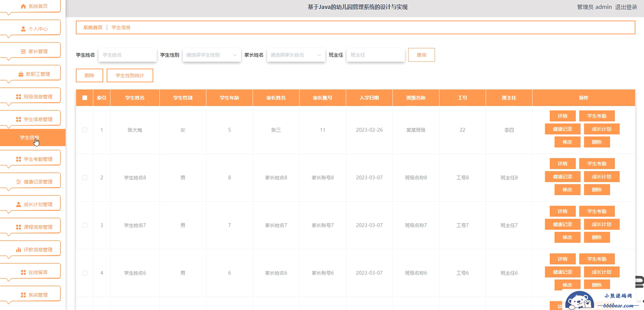The image size is (644, 310).
Task: Click 班级名称7 cell
Action: coord(416,225)
